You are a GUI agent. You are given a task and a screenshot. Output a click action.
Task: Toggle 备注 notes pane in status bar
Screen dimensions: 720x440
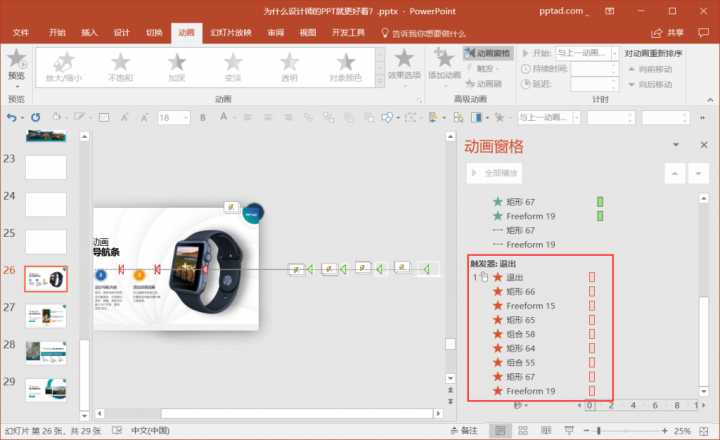[464, 430]
